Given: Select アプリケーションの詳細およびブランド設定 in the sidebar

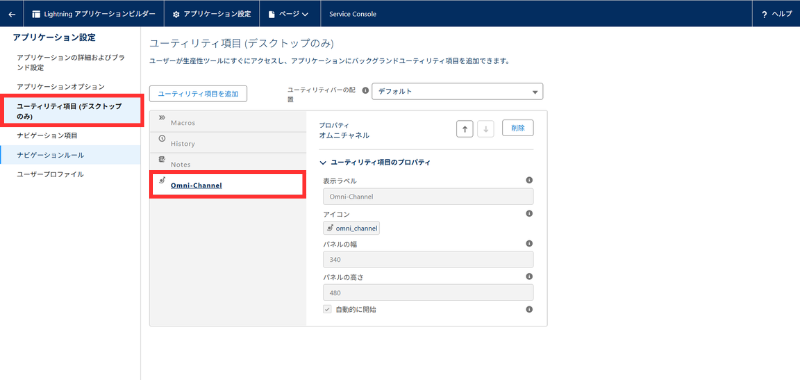Looking at the screenshot, I should point(70,63).
